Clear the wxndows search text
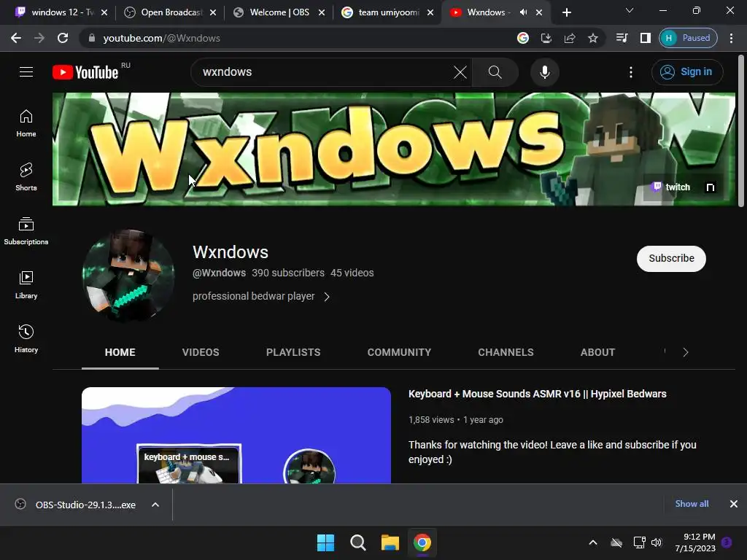747x560 pixels. tap(460, 72)
